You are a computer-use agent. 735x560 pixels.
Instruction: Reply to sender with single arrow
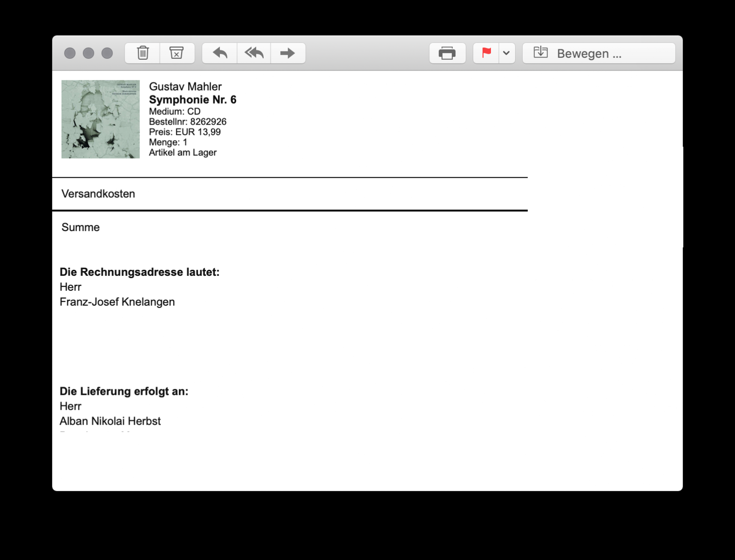pyautogui.click(x=219, y=53)
